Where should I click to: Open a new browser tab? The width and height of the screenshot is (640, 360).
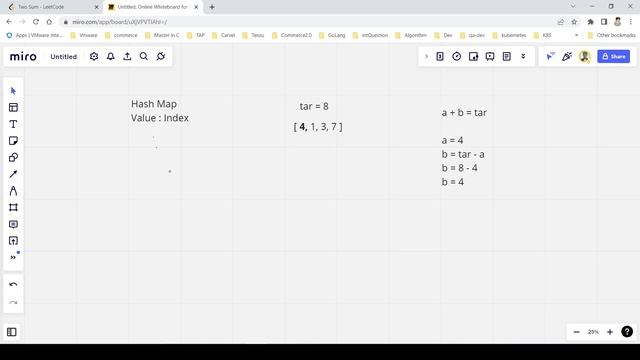point(212,7)
